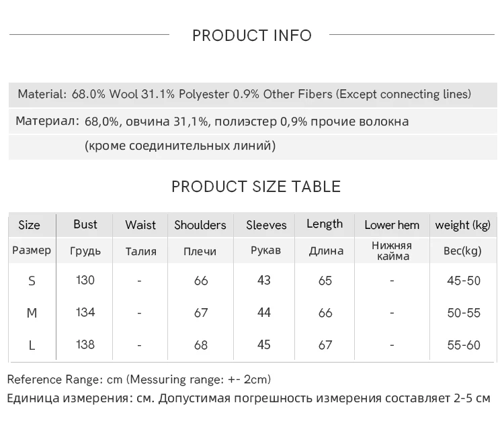Image resolution: width=504 pixels, height=423 pixels.
Task: Click the L size row label
Action: tap(32, 345)
